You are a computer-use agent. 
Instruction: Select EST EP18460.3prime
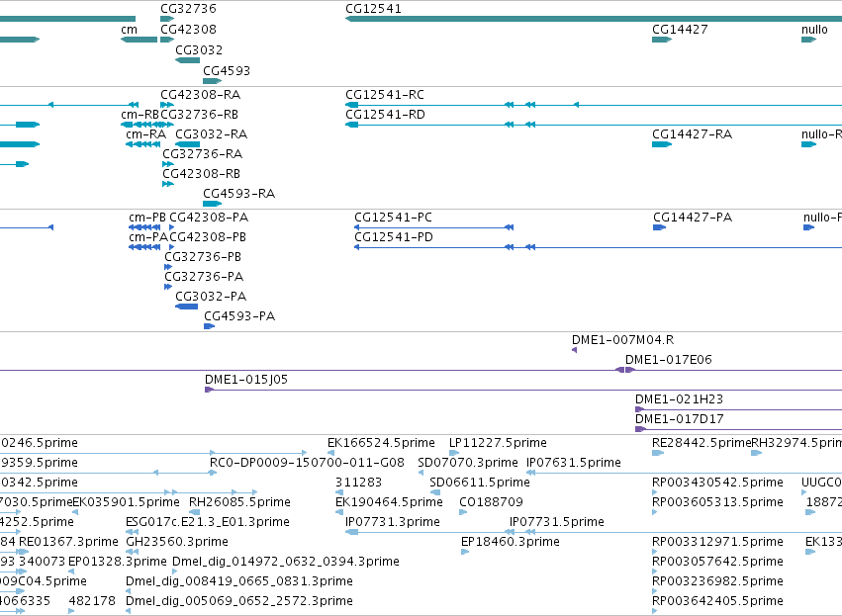[510, 542]
